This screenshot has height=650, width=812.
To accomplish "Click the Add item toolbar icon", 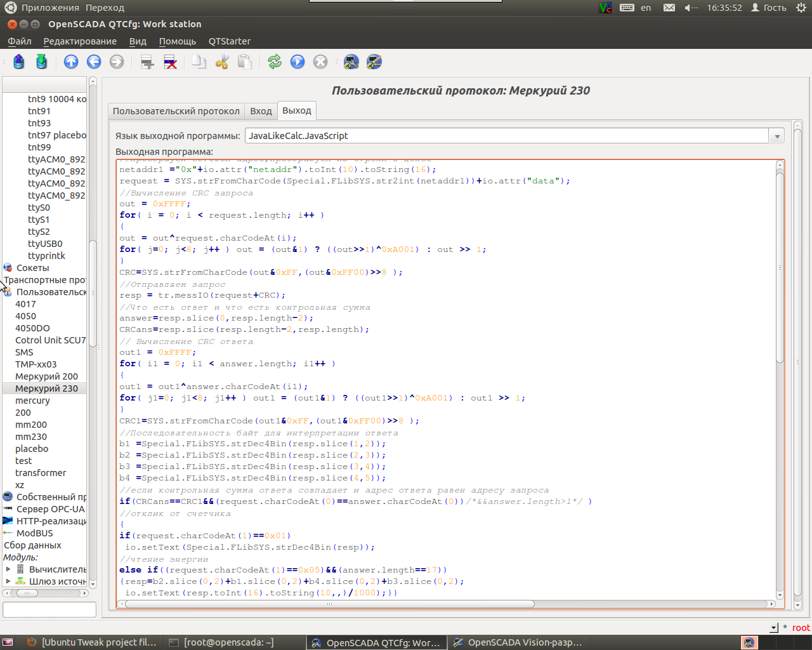I will pos(147,62).
